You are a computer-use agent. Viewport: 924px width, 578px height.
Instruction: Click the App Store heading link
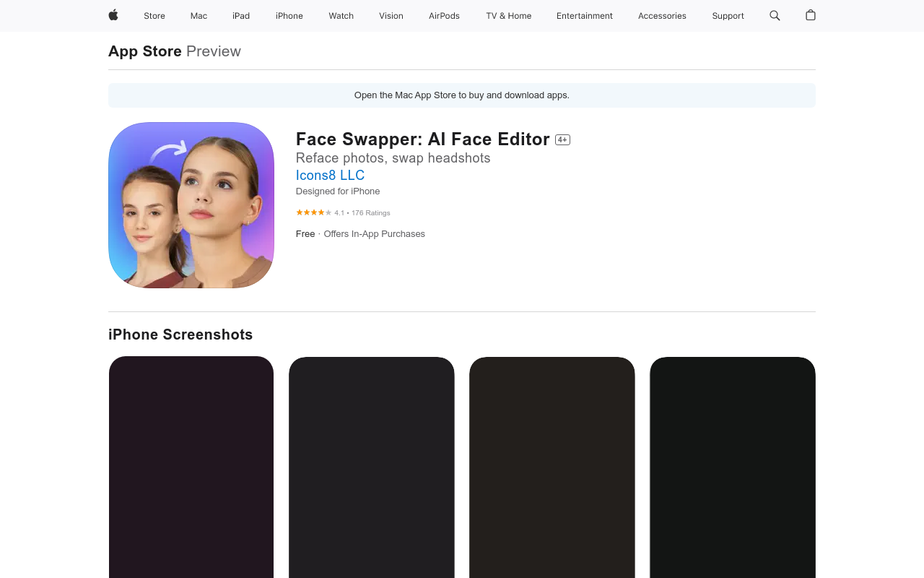[x=145, y=51]
